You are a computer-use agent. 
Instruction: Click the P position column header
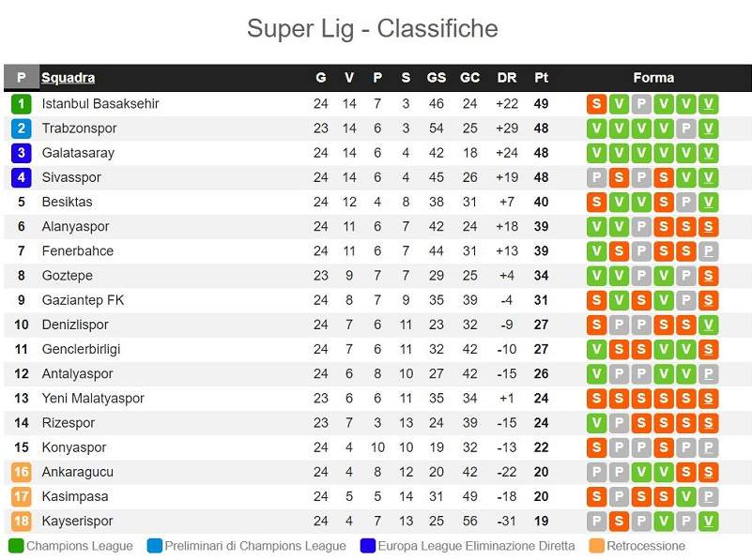coord(21,78)
